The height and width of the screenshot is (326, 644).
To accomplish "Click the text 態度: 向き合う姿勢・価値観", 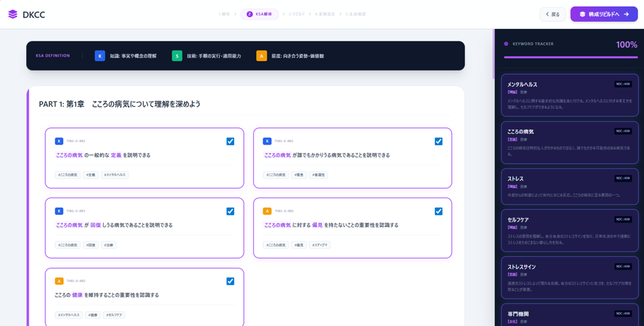I will pyautogui.click(x=297, y=56).
